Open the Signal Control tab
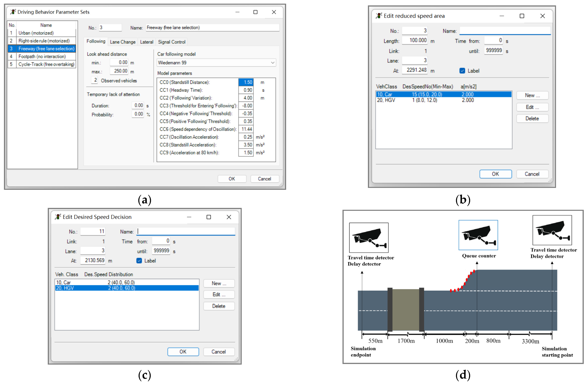 (171, 42)
